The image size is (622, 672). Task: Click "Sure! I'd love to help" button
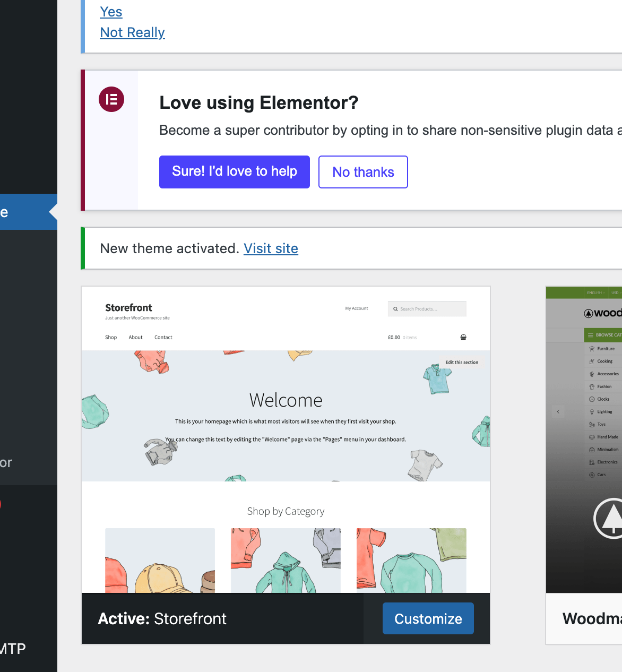point(235,172)
